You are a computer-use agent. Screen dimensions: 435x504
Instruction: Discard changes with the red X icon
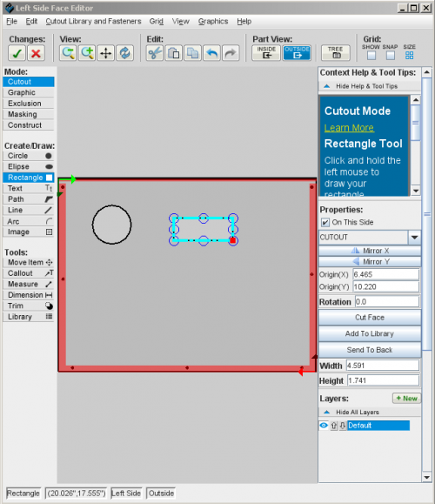[36, 53]
